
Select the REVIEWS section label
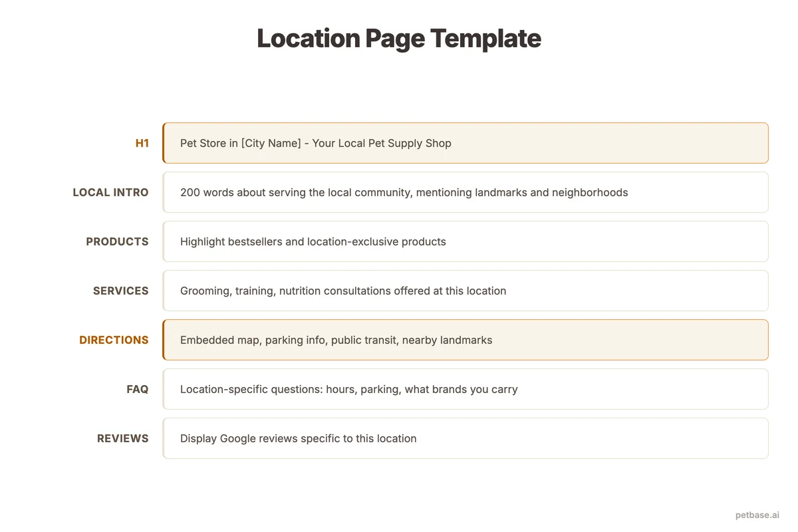tap(123, 438)
